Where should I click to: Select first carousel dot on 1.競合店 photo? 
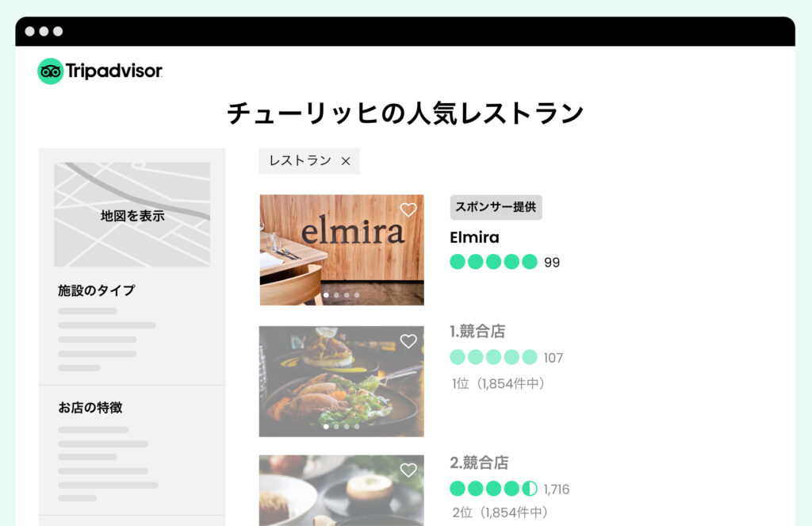[326, 427]
